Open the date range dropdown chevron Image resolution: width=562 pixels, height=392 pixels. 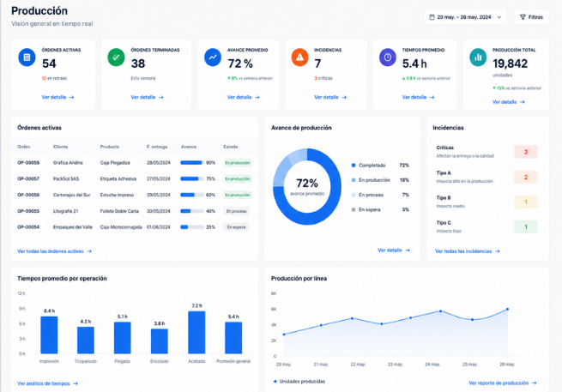tap(499, 17)
